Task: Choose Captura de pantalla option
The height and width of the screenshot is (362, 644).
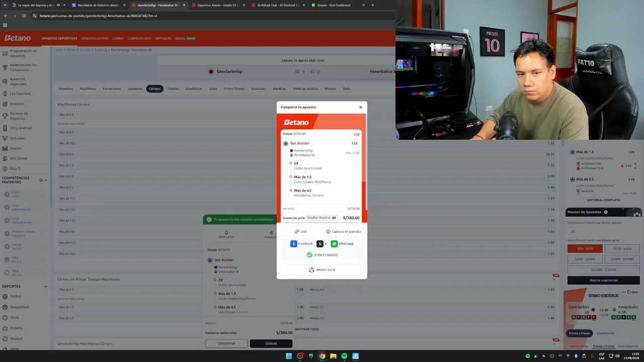Action: (343, 232)
